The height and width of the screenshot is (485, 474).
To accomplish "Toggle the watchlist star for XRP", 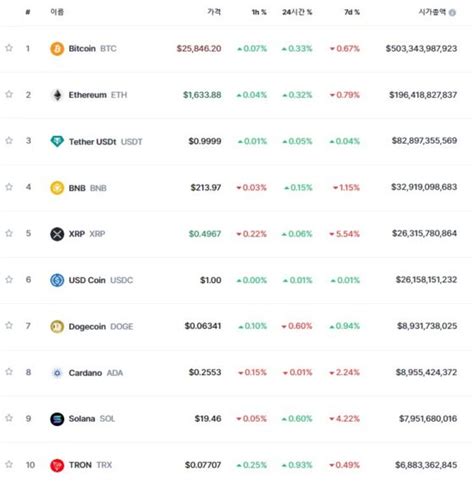I will (9, 233).
